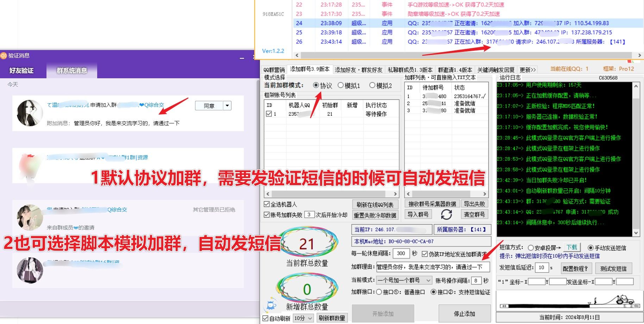Viewport: 644px width, 324px height.
Task: Choose 接口①普通接口 option
Action: [379, 292]
